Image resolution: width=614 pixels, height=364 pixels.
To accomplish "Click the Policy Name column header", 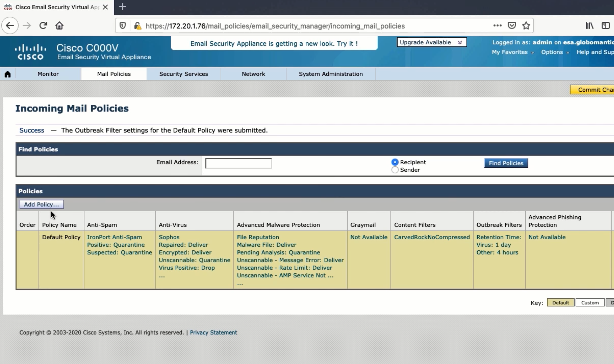I will 59,225.
